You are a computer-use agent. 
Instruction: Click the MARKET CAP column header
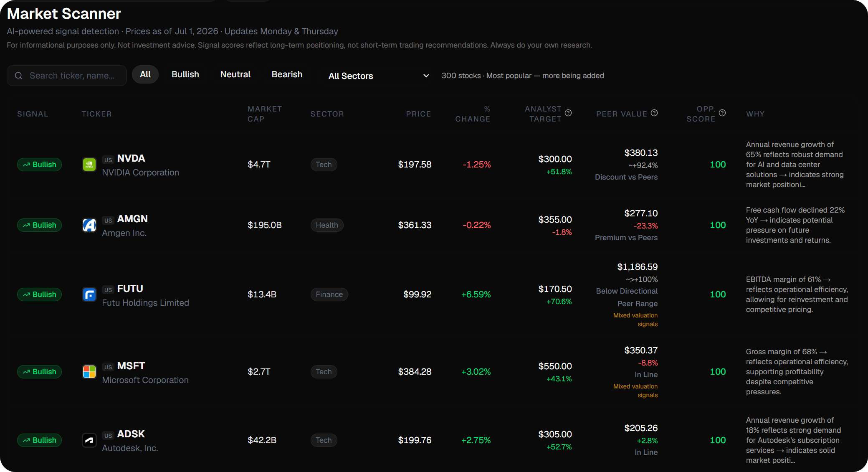tap(265, 114)
